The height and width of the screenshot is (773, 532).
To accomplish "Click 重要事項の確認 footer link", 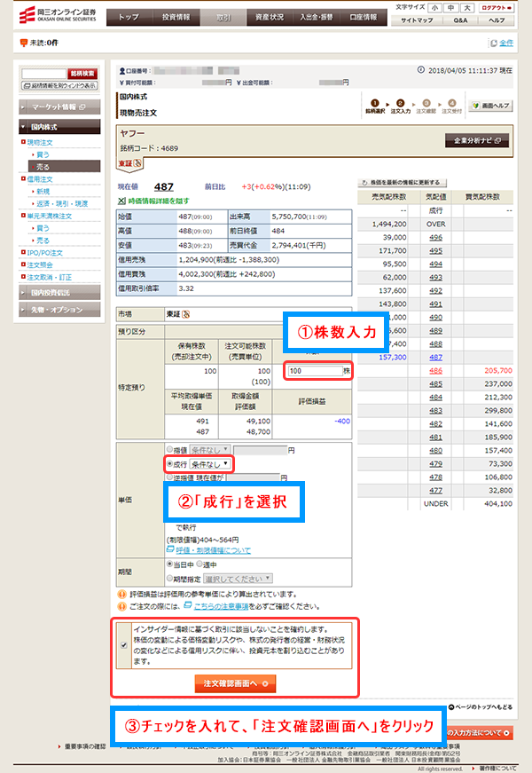I will click(x=84, y=746).
